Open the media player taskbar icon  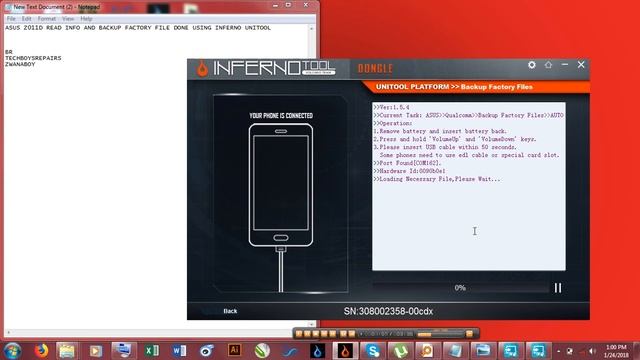pos(96,351)
